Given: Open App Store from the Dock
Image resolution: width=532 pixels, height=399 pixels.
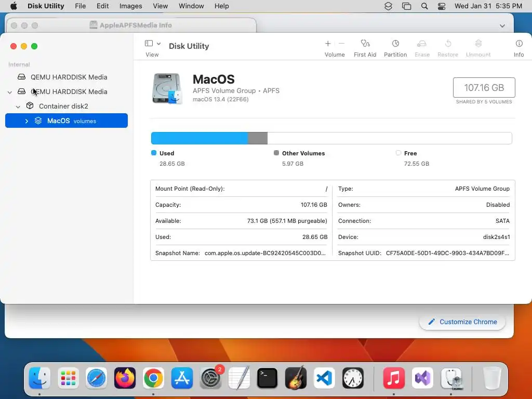Looking at the screenshot, I should (x=182, y=378).
